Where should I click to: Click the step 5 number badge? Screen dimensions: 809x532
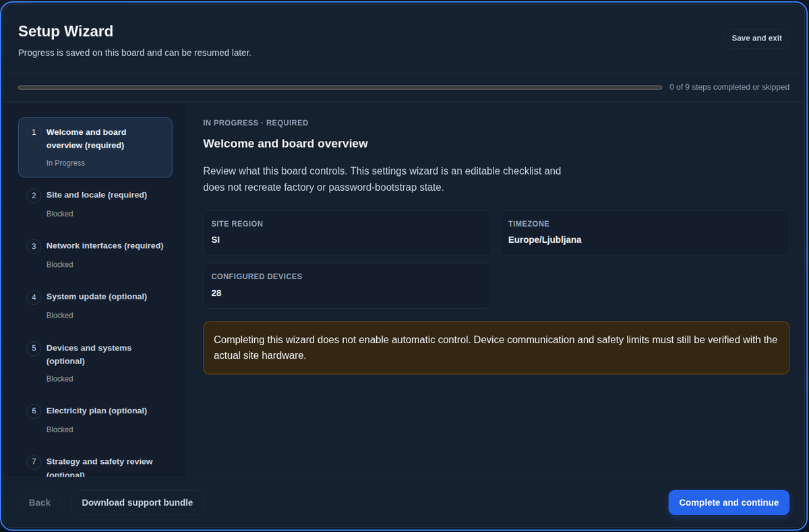34,348
